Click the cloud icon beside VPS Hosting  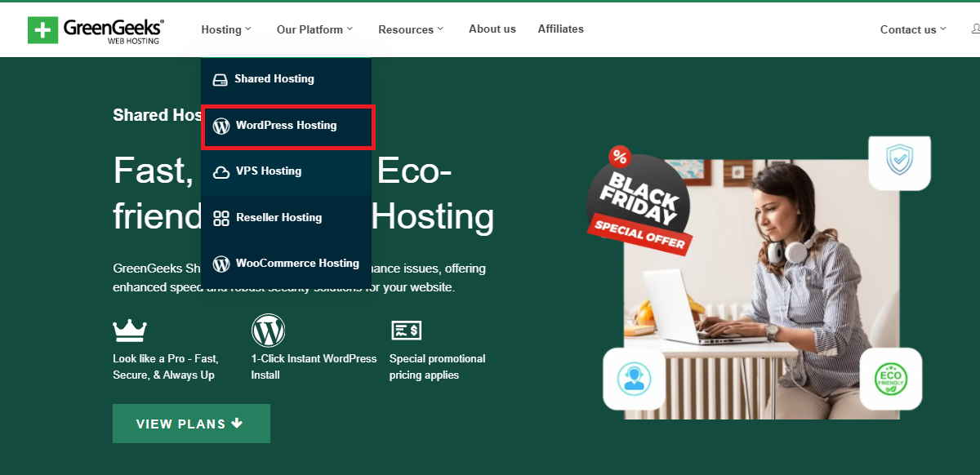pyautogui.click(x=220, y=172)
